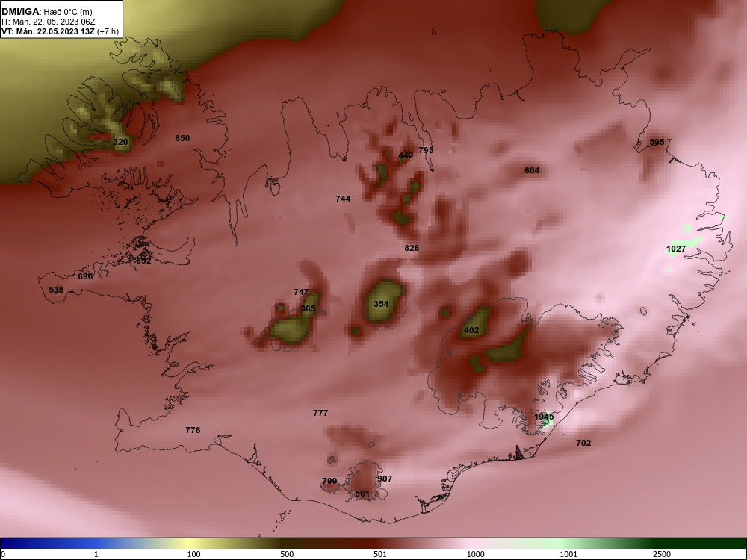Image resolution: width=747 pixels, height=560 pixels.
Task: Click the legend scale label 501
Action: tap(381, 554)
